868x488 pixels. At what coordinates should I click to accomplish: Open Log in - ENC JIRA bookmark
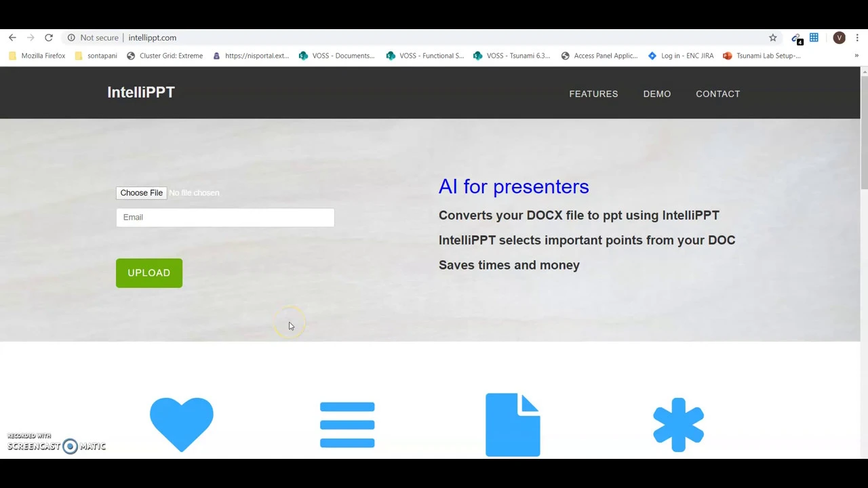coord(681,56)
